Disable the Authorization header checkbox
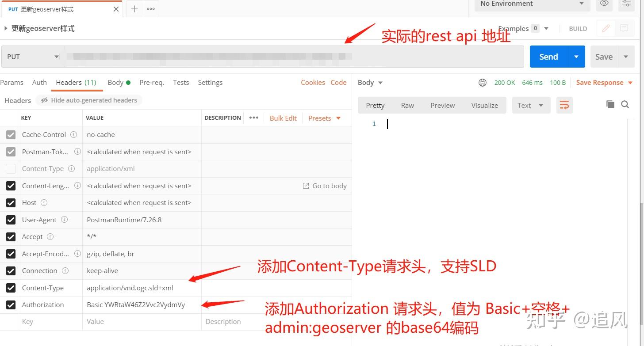This screenshot has width=644, height=346. tap(11, 304)
